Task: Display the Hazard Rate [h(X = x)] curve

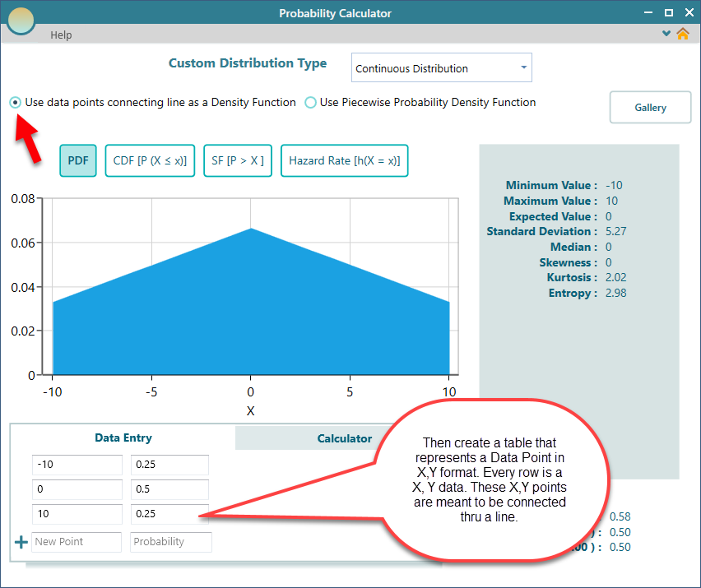Action: (344, 160)
